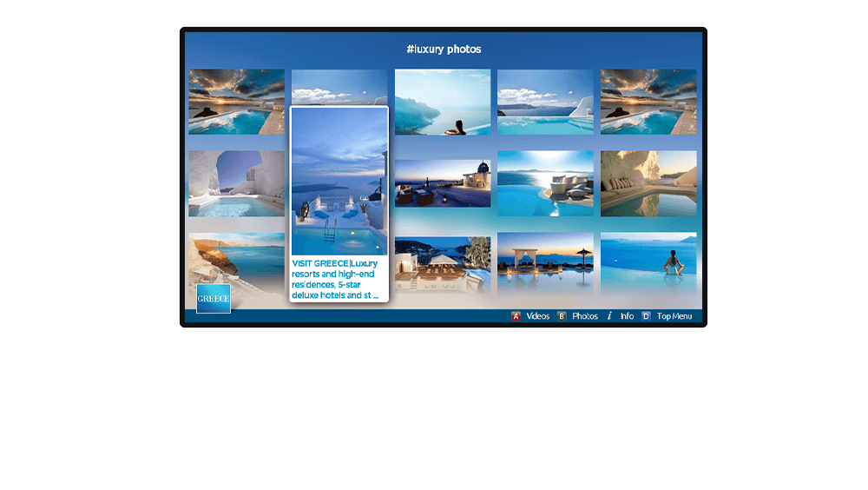Click the #luxury photos heading
The height and width of the screenshot is (490, 868).
tap(444, 50)
